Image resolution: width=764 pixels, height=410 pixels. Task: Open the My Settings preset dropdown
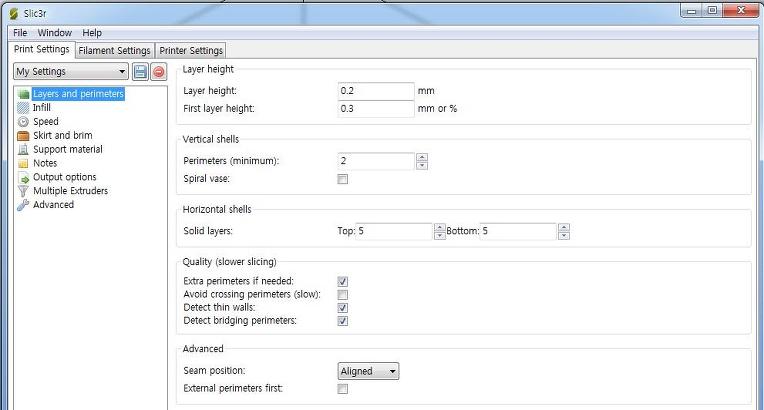(x=71, y=72)
